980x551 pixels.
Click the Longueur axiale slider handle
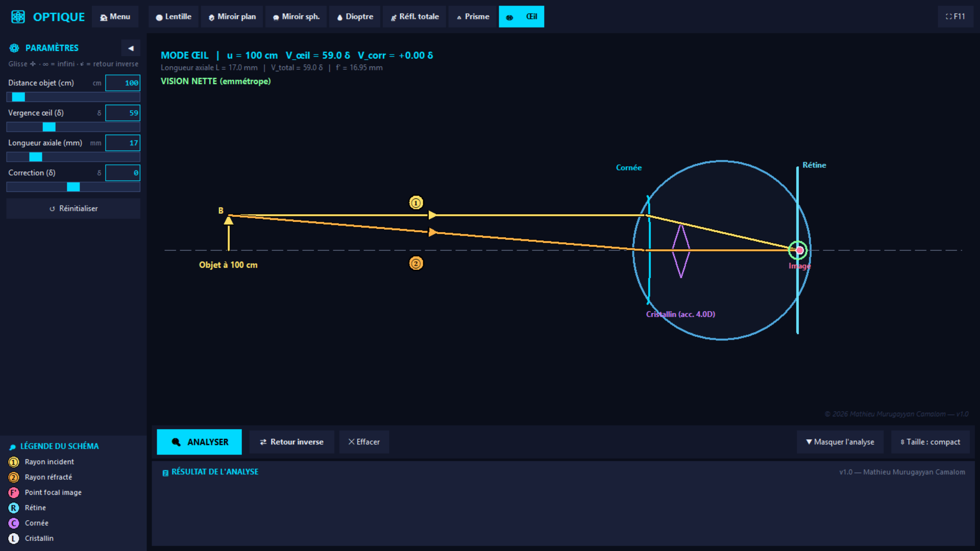click(36, 157)
